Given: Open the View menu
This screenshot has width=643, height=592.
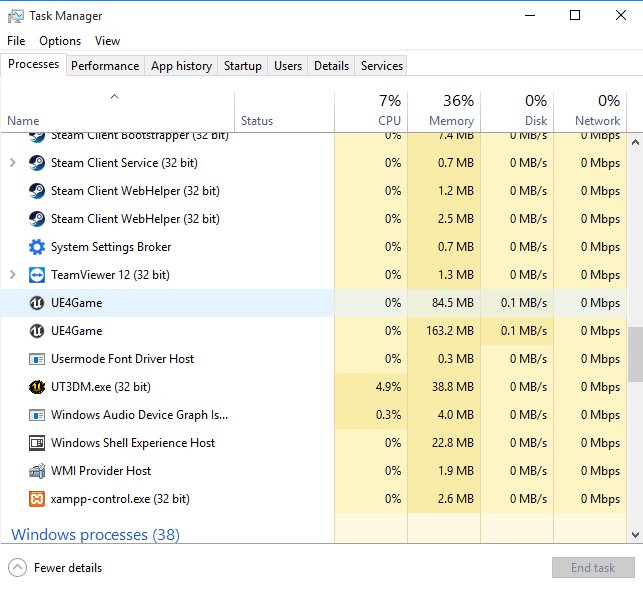Looking at the screenshot, I should 107,41.
